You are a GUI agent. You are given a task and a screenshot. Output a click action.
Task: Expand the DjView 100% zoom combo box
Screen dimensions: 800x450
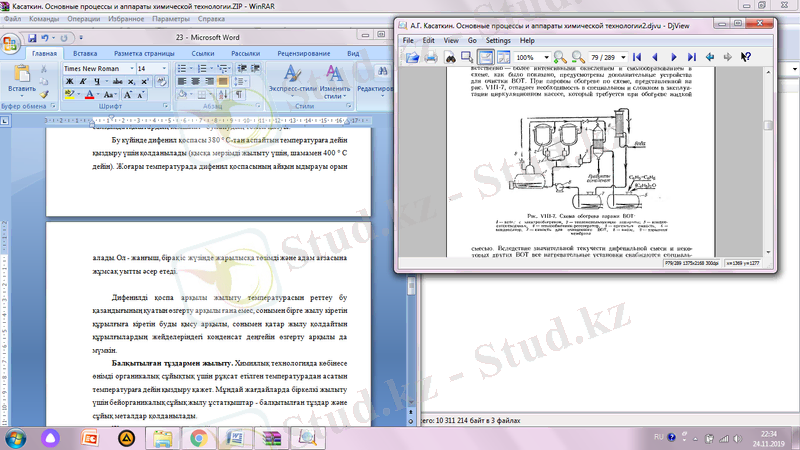[x=546, y=57]
